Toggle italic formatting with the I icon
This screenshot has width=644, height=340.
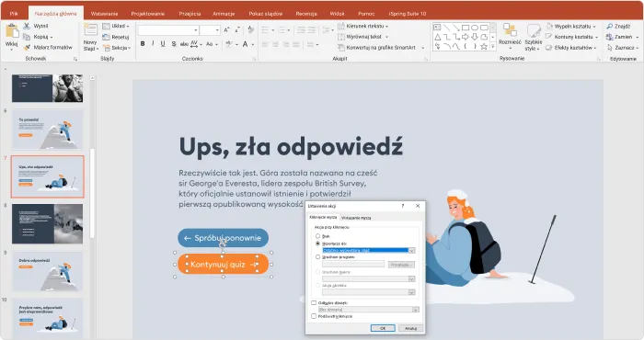153,44
